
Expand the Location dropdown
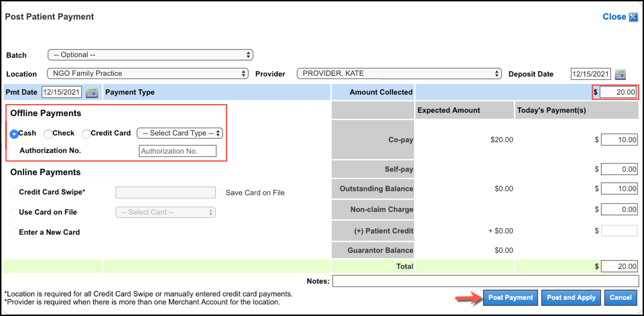(x=147, y=74)
